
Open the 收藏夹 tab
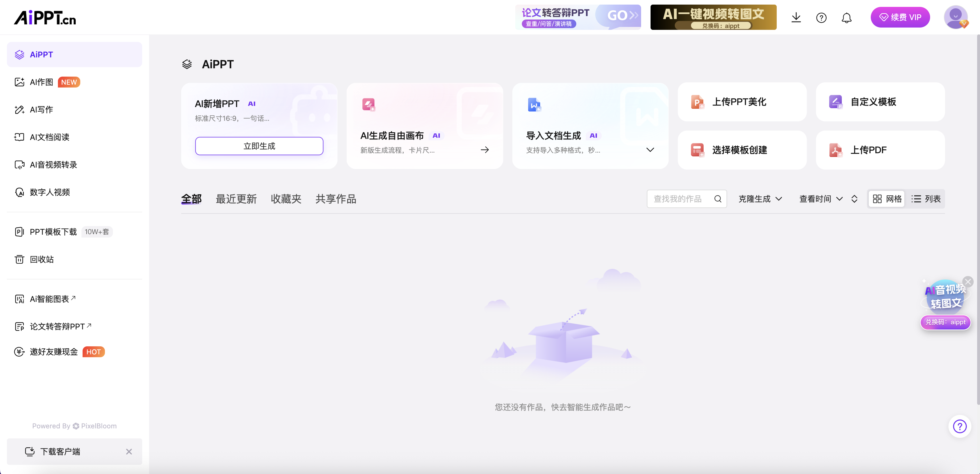tap(286, 198)
